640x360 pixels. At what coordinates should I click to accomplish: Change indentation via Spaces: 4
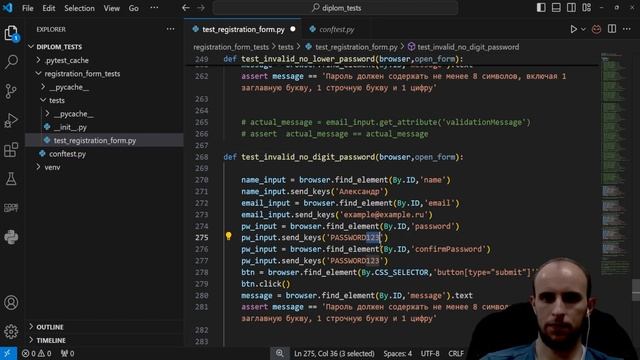[397, 353]
